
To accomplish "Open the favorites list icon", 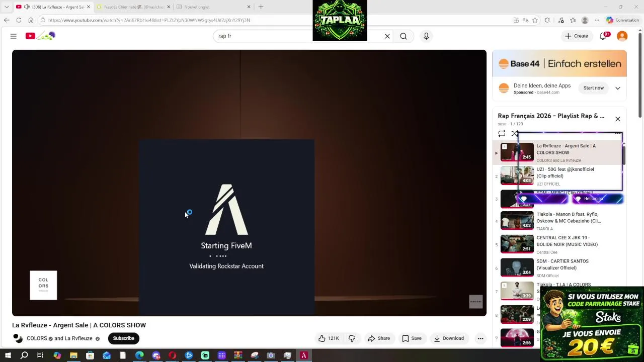I will (x=573, y=20).
